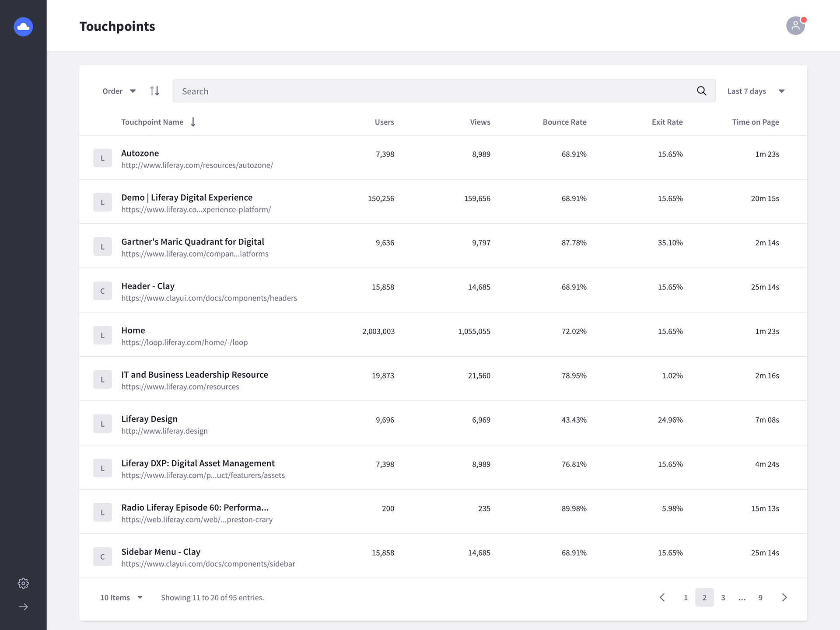Click the L icon for Liferay Design

tap(102, 424)
